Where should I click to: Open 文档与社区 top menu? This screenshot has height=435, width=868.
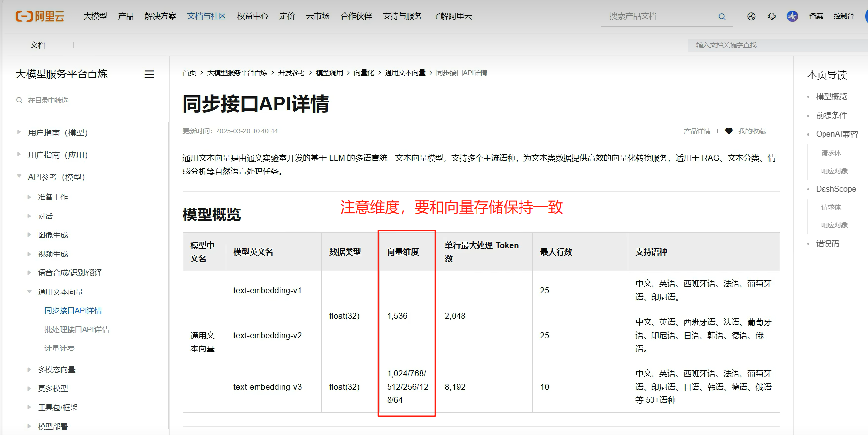[206, 16]
